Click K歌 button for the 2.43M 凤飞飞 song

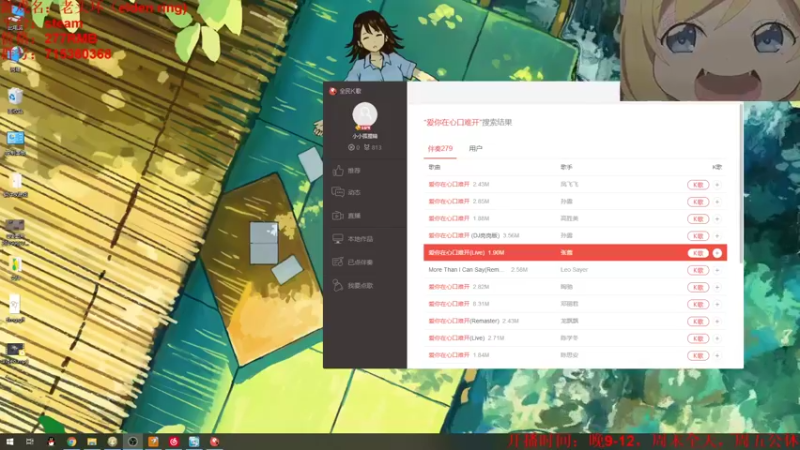tap(698, 185)
